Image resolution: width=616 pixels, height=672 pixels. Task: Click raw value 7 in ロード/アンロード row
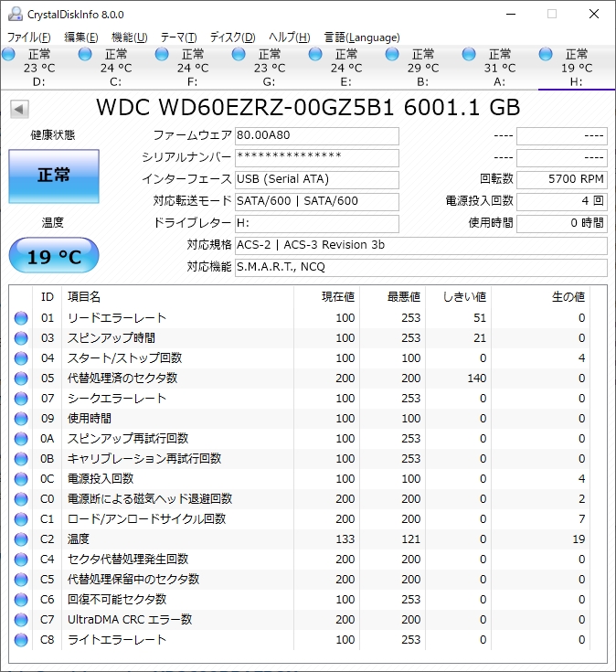[582, 519]
